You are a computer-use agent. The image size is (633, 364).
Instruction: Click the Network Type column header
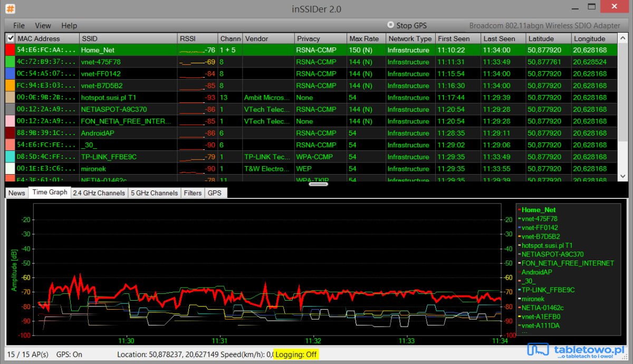pos(410,39)
